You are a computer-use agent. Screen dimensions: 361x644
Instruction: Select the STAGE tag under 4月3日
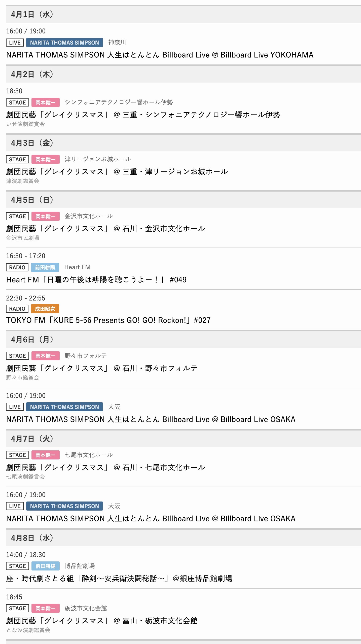point(17,159)
